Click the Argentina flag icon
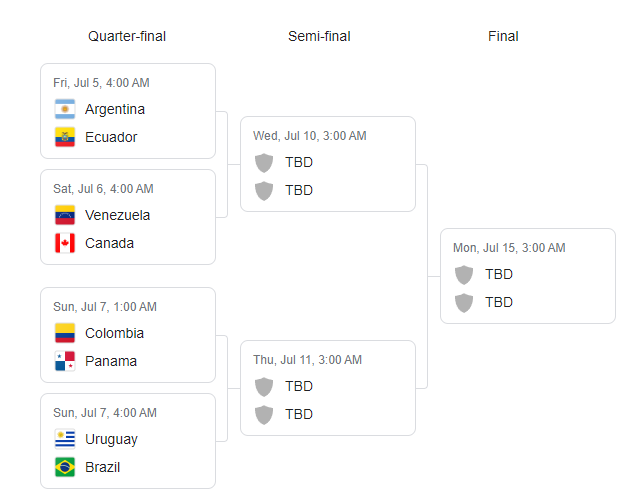 (65, 109)
